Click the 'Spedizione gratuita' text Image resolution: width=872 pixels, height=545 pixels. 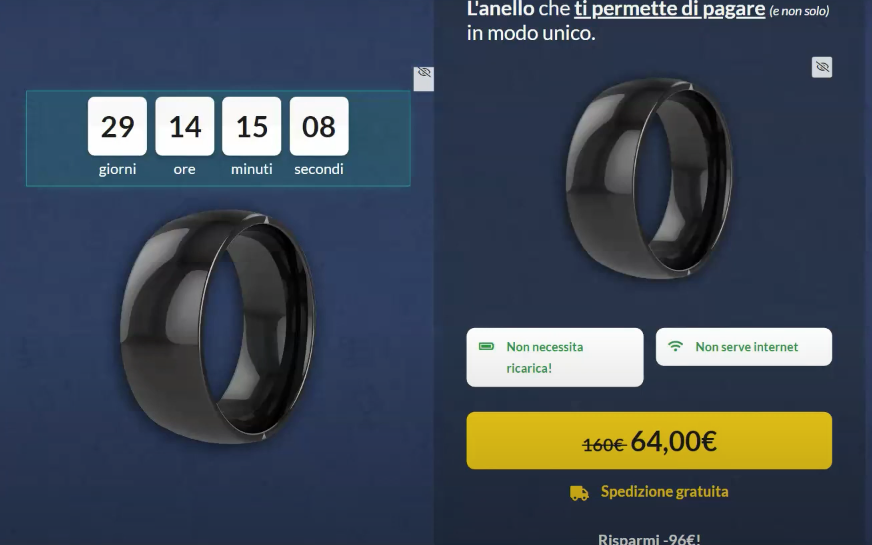[x=665, y=492]
